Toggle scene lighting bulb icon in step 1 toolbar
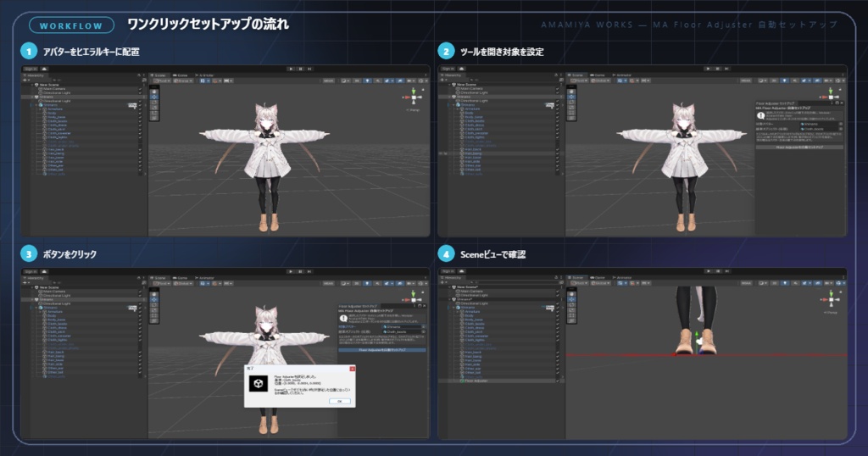This screenshot has height=456, width=868. click(x=367, y=81)
